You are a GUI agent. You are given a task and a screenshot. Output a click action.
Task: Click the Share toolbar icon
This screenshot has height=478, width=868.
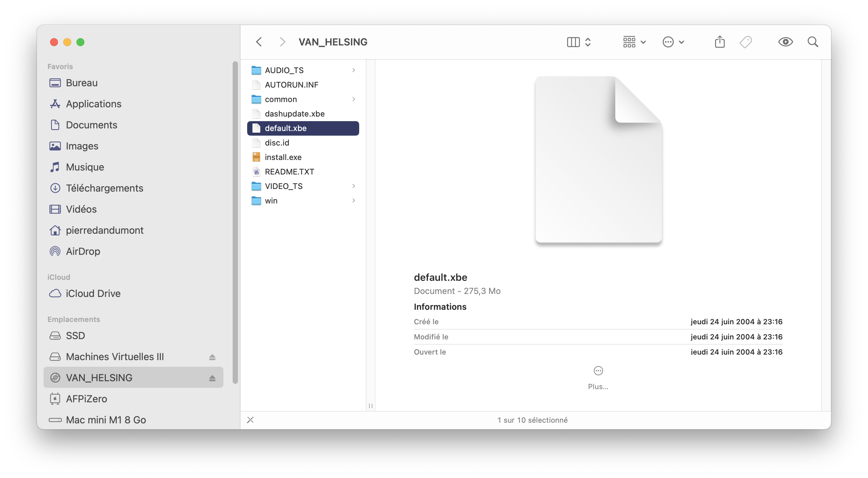[x=720, y=42]
